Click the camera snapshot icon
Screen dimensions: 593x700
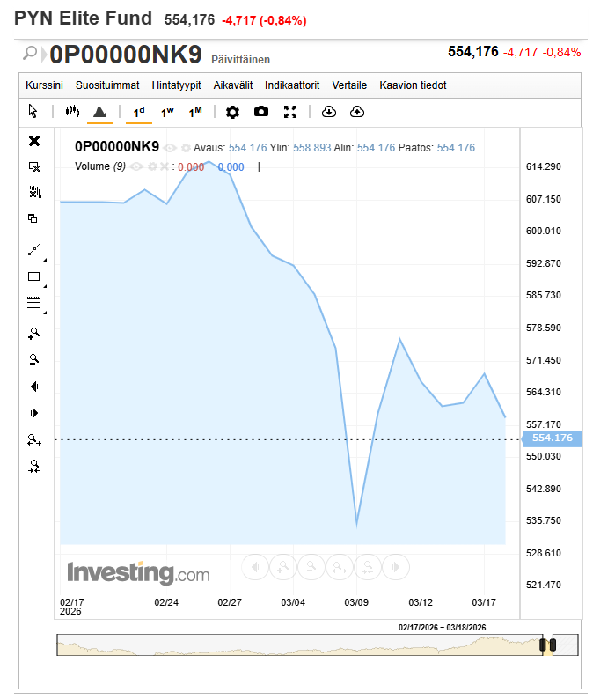pyautogui.click(x=261, y=112)
